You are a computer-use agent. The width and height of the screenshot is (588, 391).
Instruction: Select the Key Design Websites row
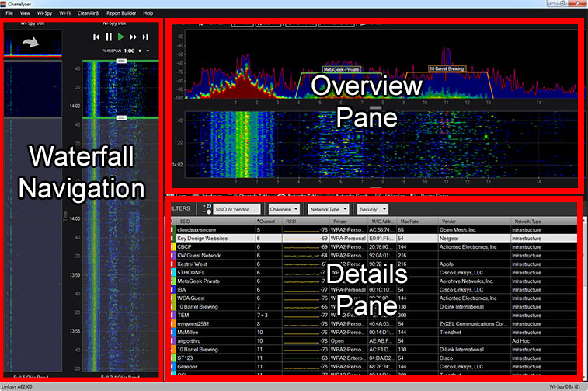(374, 239)
